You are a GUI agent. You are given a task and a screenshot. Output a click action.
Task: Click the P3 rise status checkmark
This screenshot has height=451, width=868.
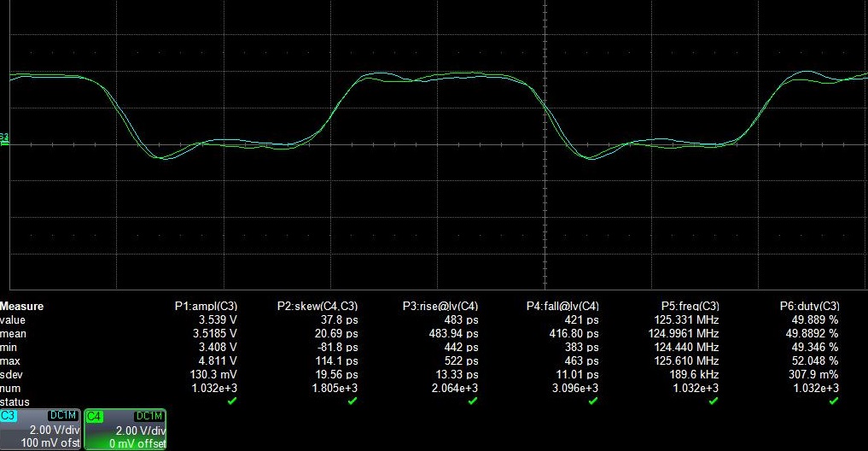coord(472,401)
